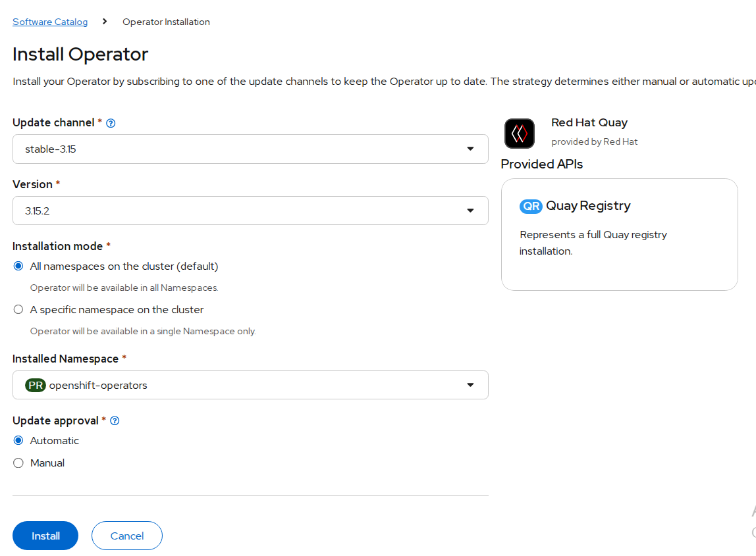Screen dimensions: 756x556
Task: Open the Installed Namespace dropdown
Action: pyautogui.click(x=250, y=386)
